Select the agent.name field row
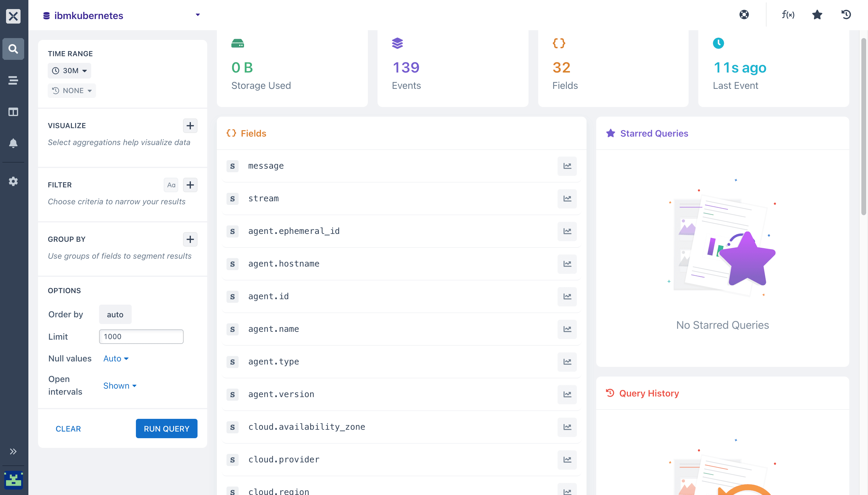 pyautogui.click(x=401, y=329)
